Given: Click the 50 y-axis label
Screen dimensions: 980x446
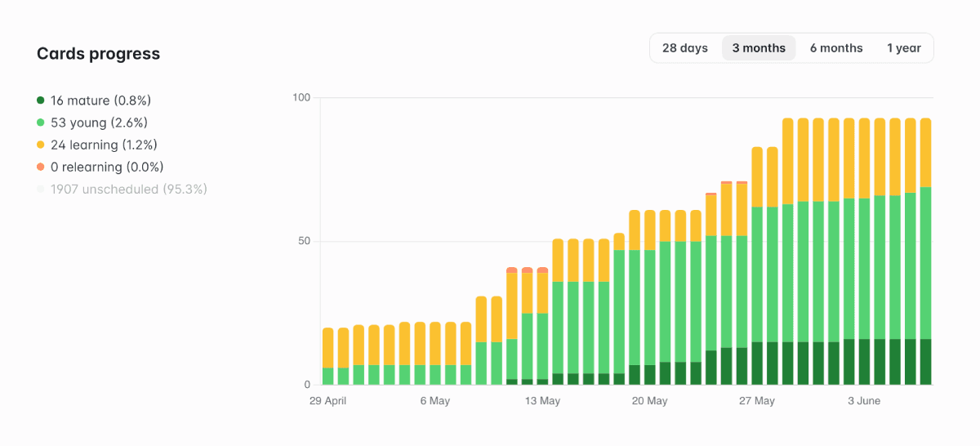Looking at the screenshot, I should coord(305,242).
